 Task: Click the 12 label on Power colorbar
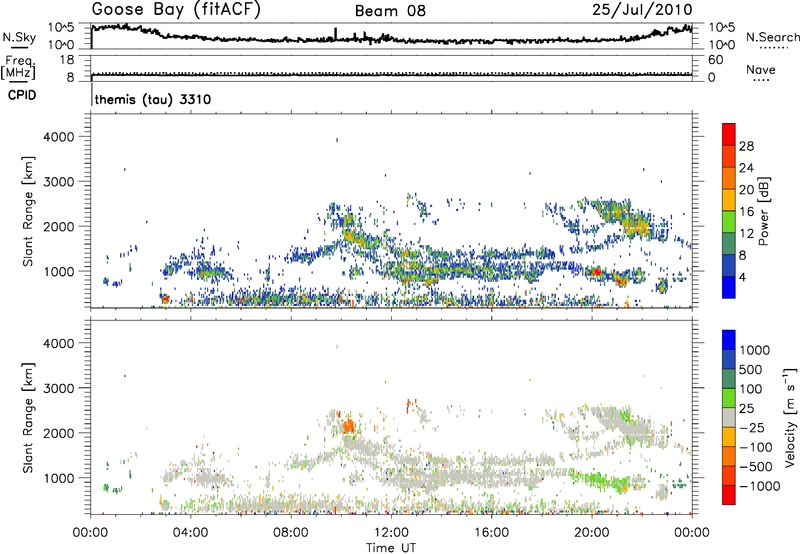746,234
